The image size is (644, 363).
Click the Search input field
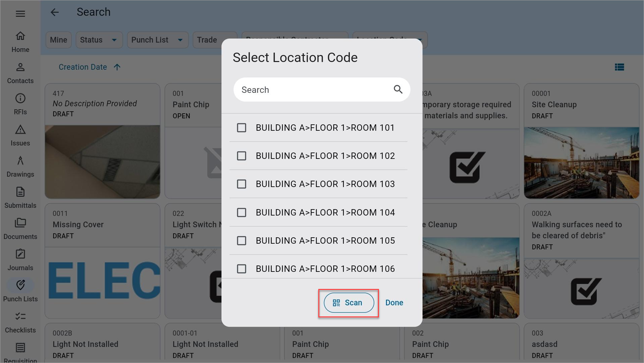322,89
